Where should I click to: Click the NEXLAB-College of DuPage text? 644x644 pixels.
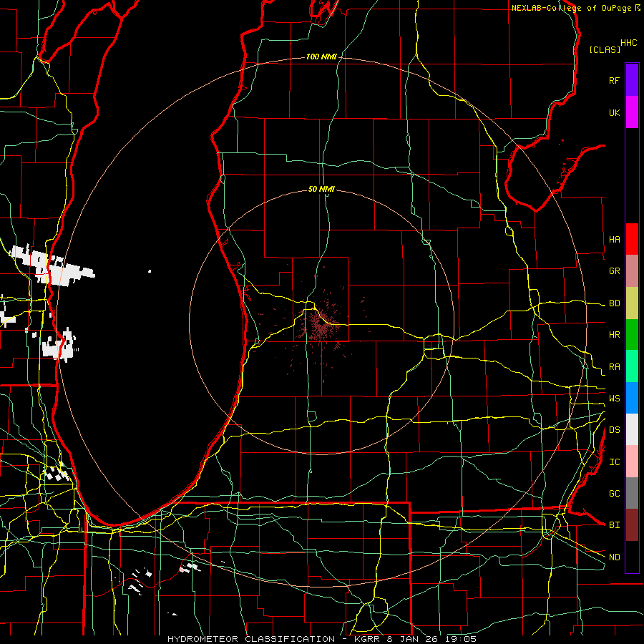click(x=571, y=8)
